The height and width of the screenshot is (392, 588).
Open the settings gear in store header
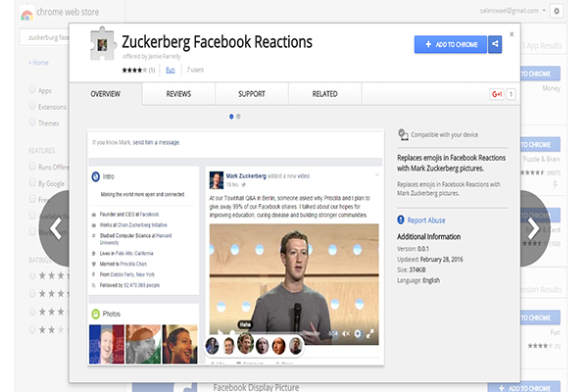click(x=557, y=11)
